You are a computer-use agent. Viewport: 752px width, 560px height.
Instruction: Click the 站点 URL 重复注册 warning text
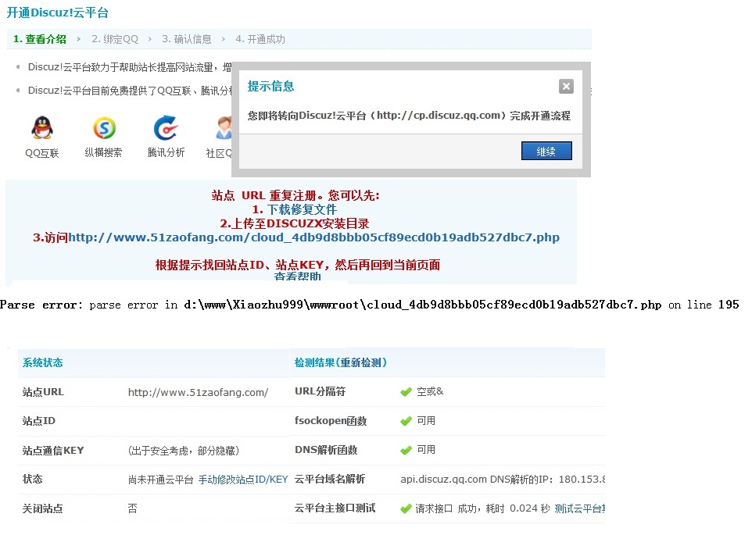coord(295,195)
